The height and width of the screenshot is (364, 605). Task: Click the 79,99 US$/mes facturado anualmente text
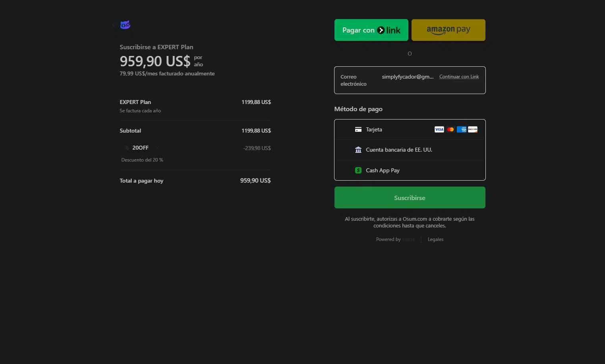(x=167, y=73)
